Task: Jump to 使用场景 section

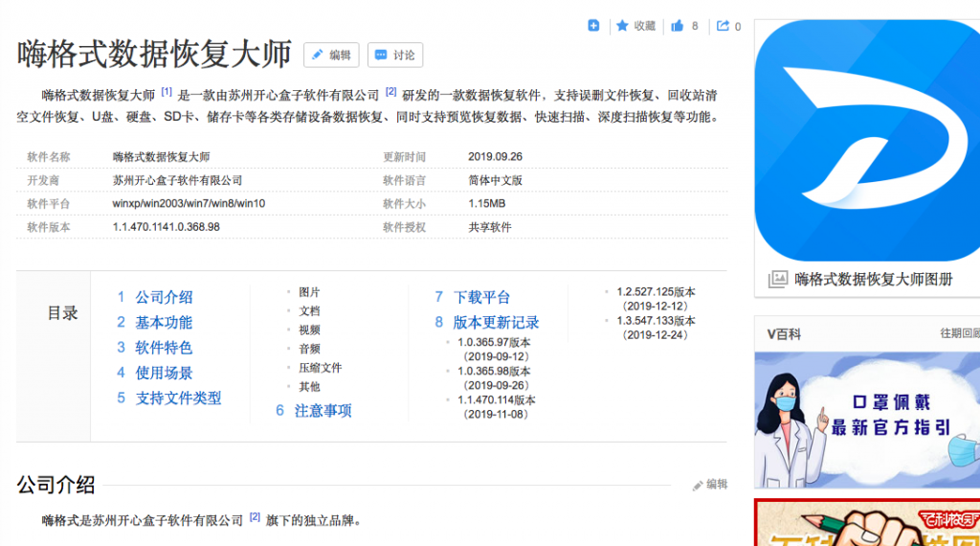Action: [164, 373]
